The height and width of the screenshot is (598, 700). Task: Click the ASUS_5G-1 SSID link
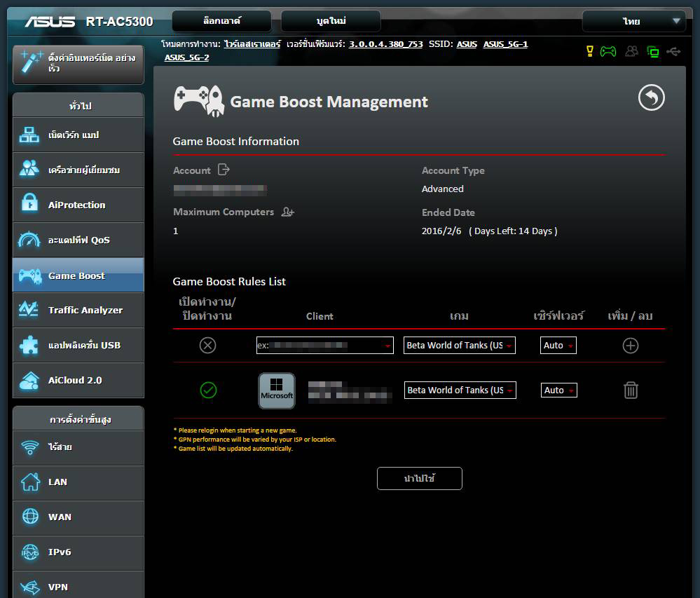[x=505, y=44]
